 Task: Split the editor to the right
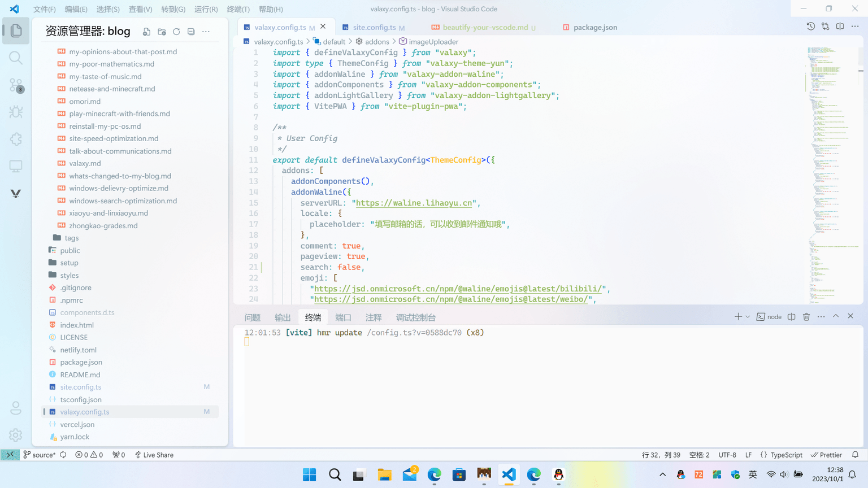click(x=840, y=27)
